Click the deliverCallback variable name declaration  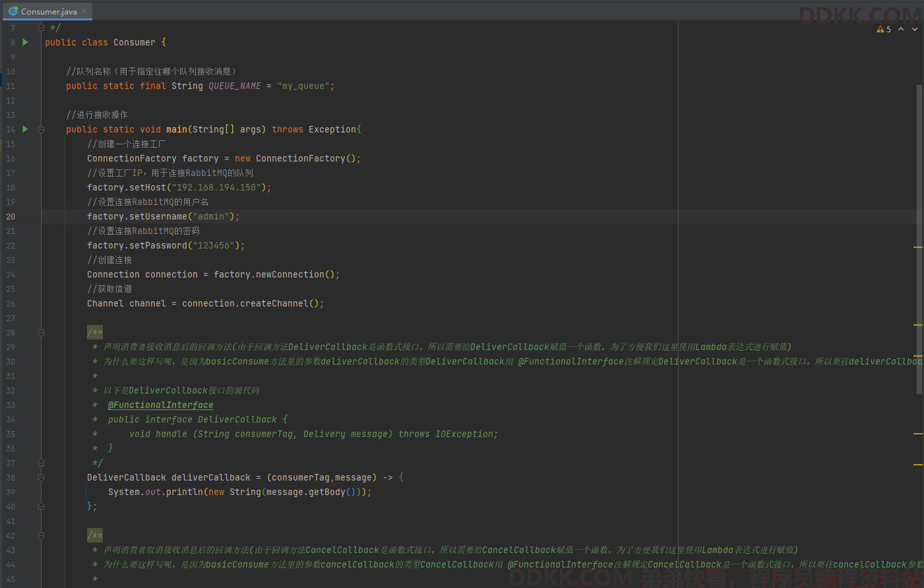pos(211,477)
